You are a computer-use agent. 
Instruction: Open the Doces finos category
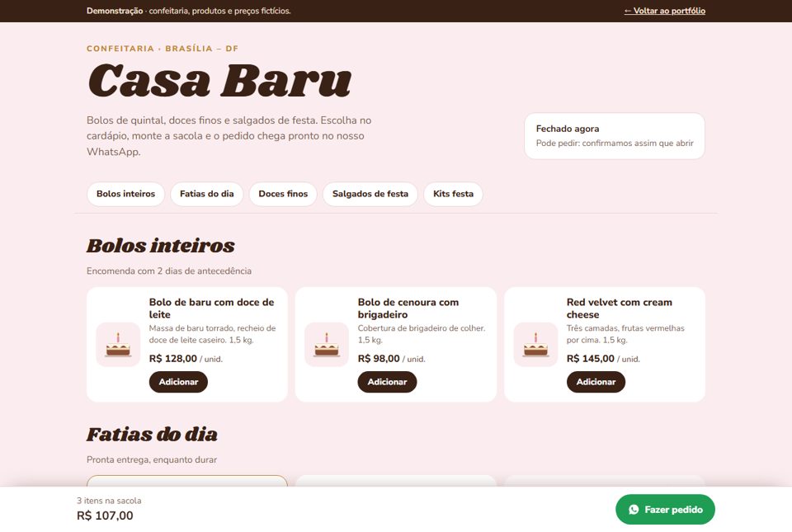click(x=283, y=194)
